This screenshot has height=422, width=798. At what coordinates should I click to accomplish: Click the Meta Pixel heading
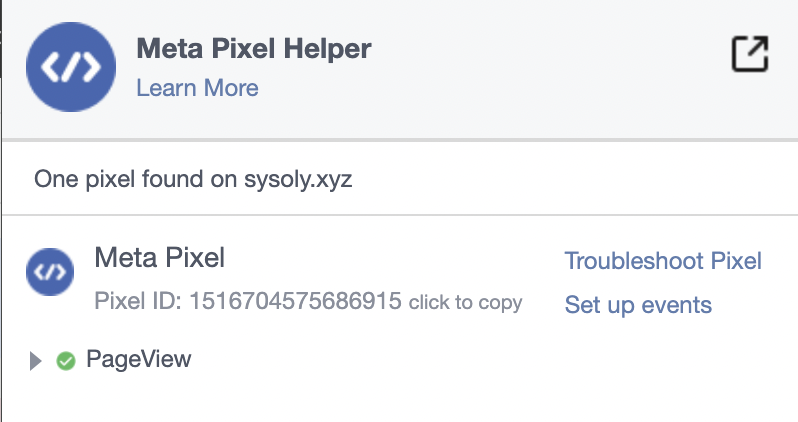tap(159, 257)
